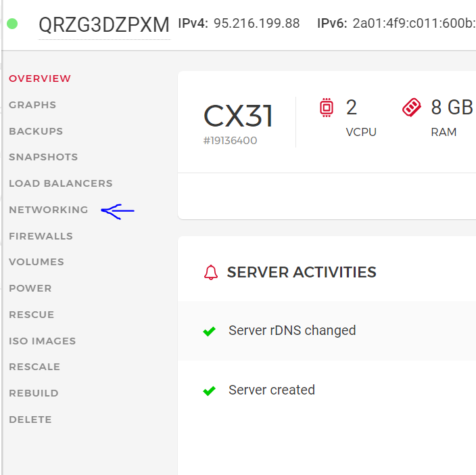Click green checkmark beside Server rDNS changed
Image resolution: width=476 pixels, height=475 pixels.
(x=209, y=331)
